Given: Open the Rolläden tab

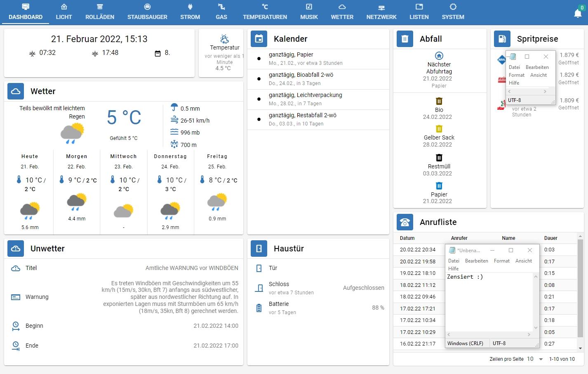Looking at the screenshot, I should pyautogui.click(x=100, y=12).
